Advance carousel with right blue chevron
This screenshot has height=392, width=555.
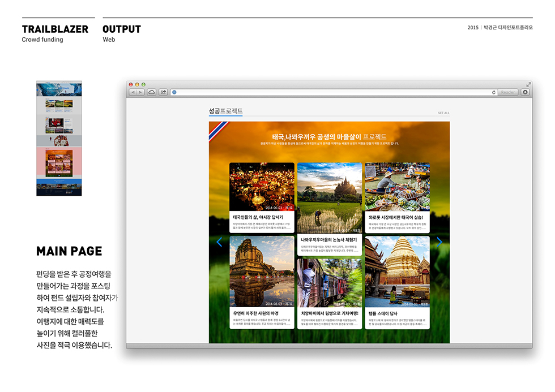pos(439,242)
